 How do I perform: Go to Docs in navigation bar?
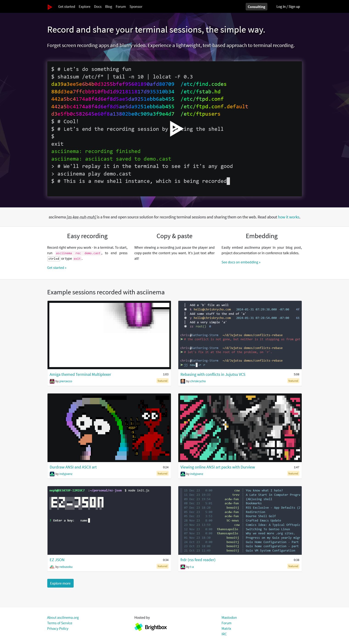[98, 7]
